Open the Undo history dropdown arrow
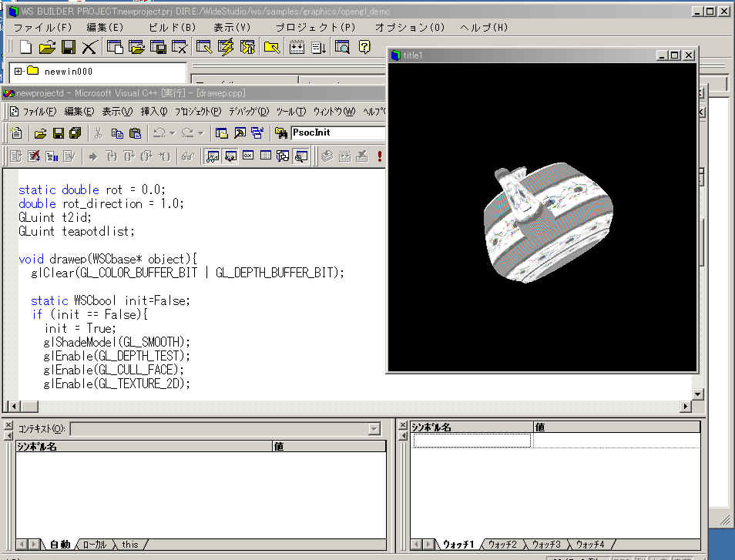The height and width of the screenshot is (560, 735). pyautogui.click(x=172, y=133)
